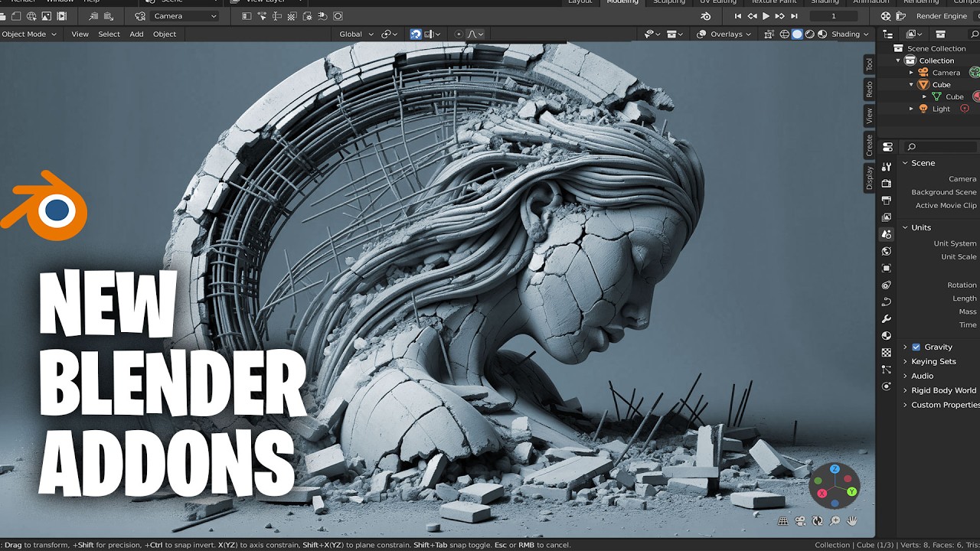Image resolution: width=980 pixels, height=551 pixels.
Task: Click the X axis on navigation gizmo
Action: 822,494
